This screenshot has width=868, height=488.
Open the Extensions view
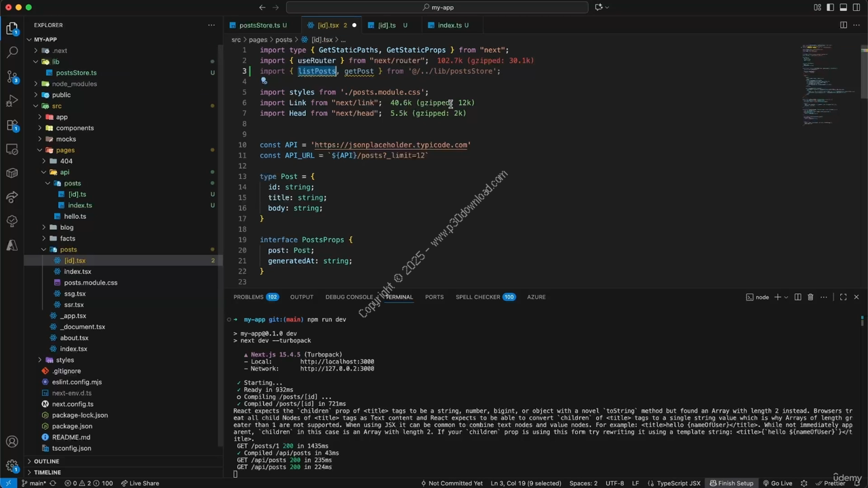click(x=12, y=125)
